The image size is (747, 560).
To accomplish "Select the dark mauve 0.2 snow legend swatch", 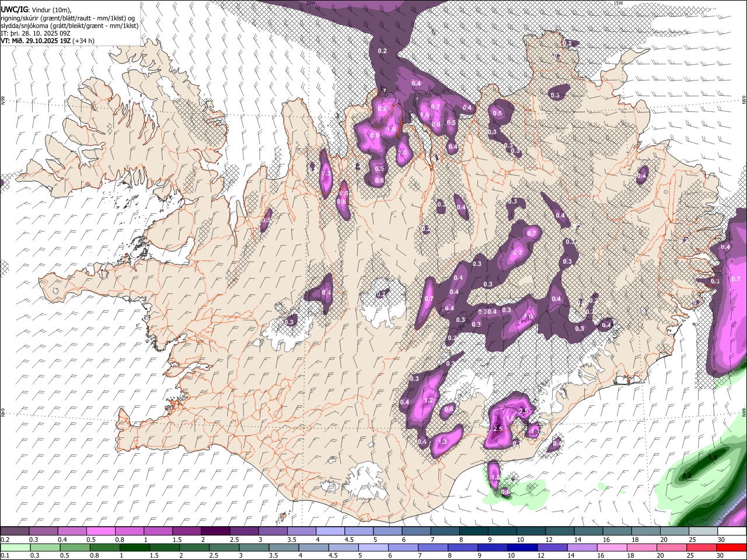I will click(15, 531).
